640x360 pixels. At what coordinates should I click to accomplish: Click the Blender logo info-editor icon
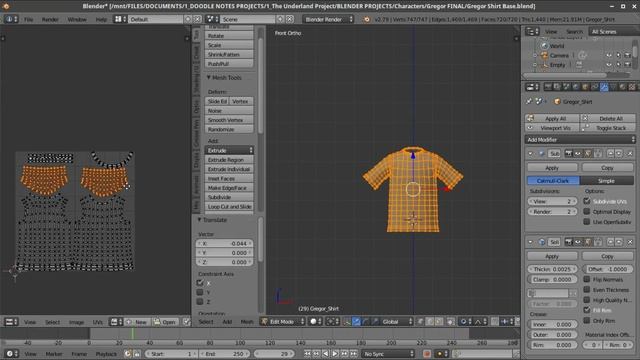[x=367, y=19]
